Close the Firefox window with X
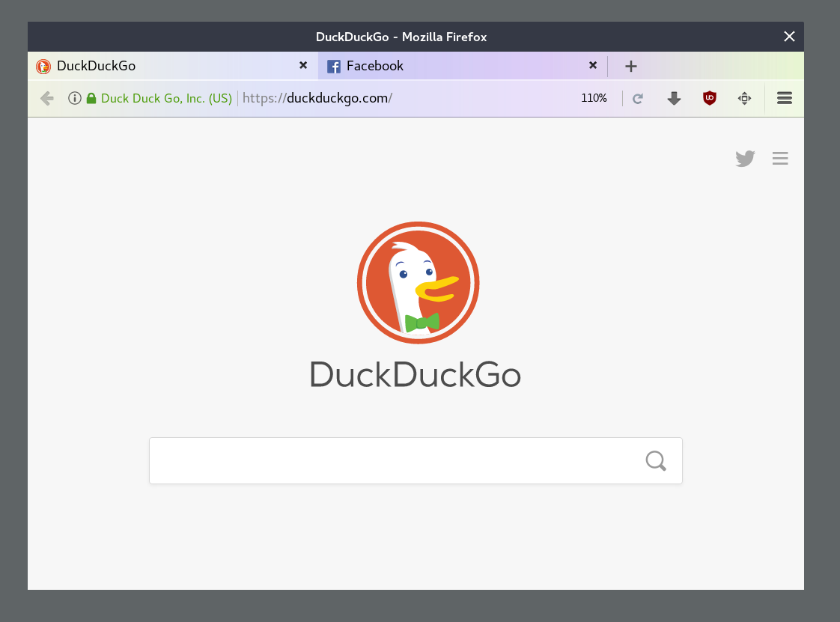This screenshot has width=840, height=622. click(x=789, y=37)
